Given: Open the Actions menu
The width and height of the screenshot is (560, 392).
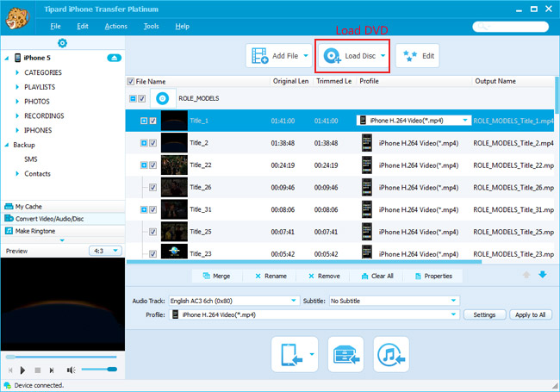Looking at the screenshot, I should pos(116,26).
